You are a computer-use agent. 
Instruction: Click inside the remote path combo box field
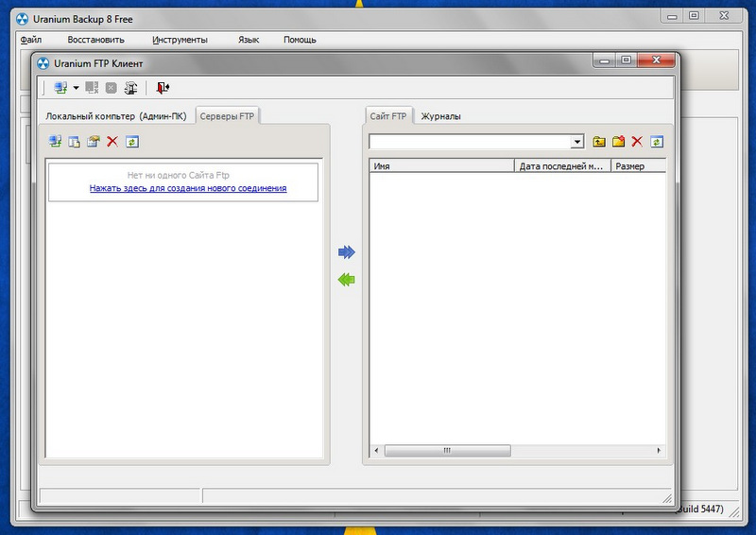(470, 142)
